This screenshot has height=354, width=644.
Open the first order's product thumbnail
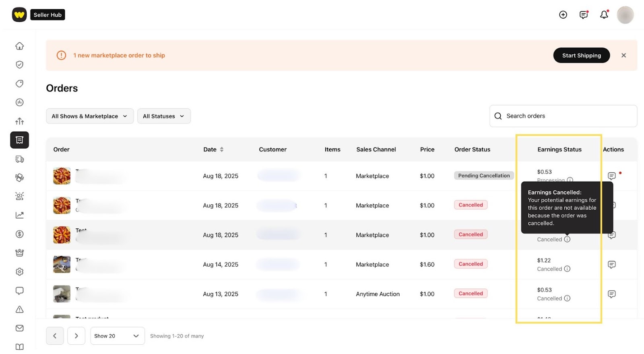pos(62,176)
